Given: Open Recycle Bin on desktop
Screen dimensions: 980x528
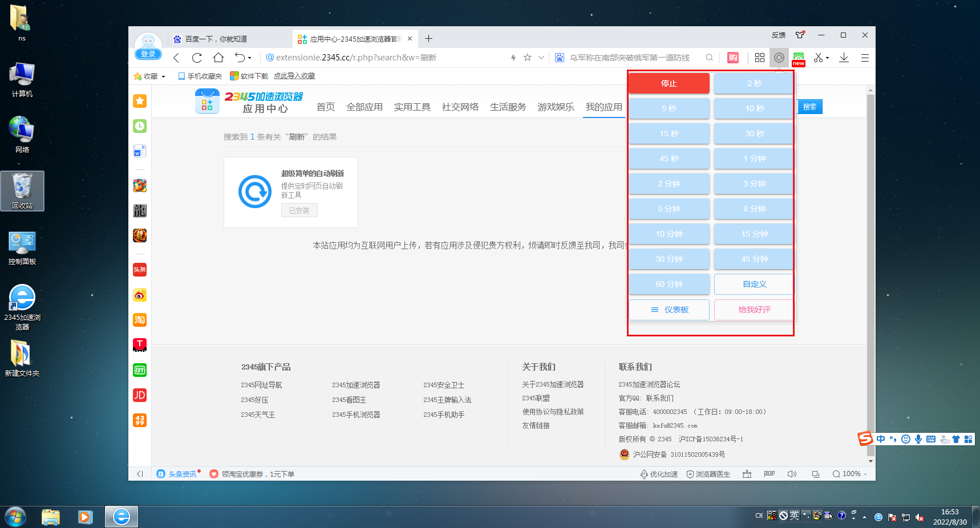Looking at the screenshot, I should 22,190.
